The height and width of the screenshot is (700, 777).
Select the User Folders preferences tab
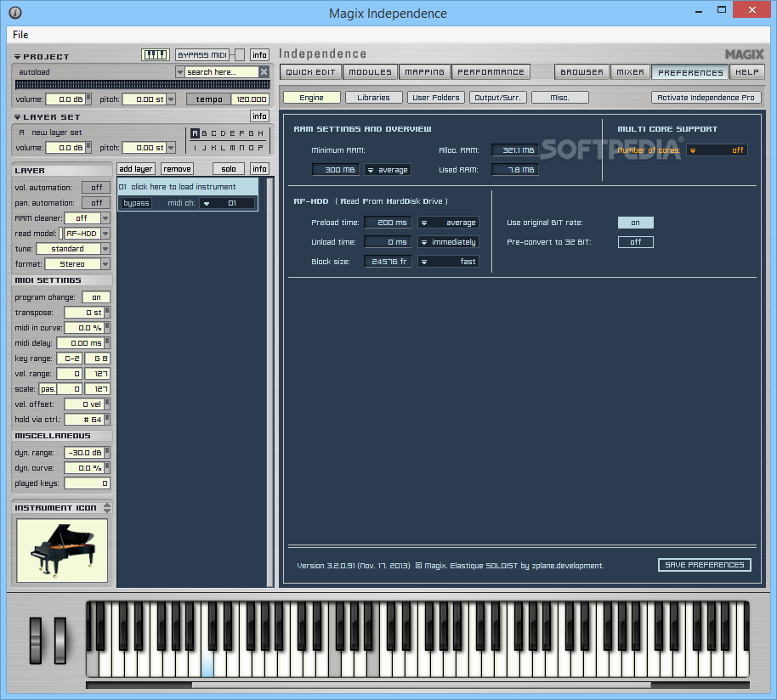pyautogui.click(x=436, y=98)
